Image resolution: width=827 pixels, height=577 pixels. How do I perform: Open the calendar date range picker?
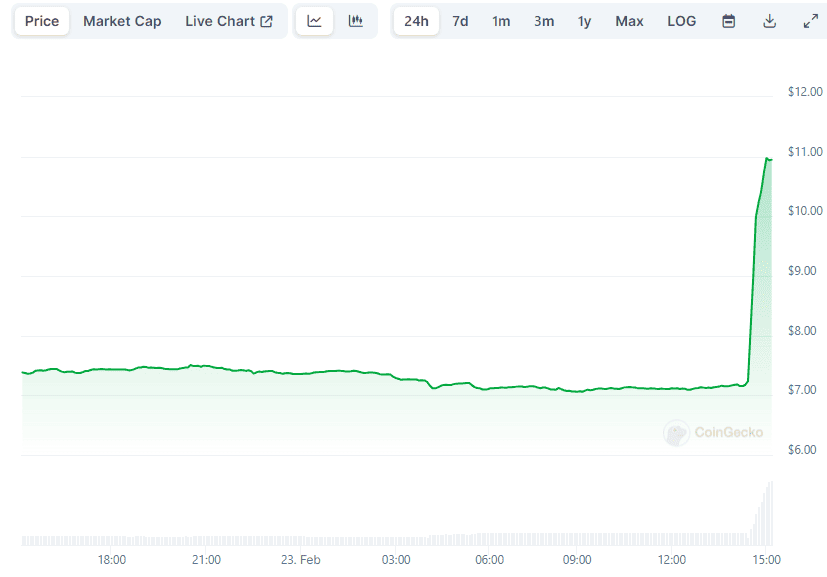click(729, 21)
